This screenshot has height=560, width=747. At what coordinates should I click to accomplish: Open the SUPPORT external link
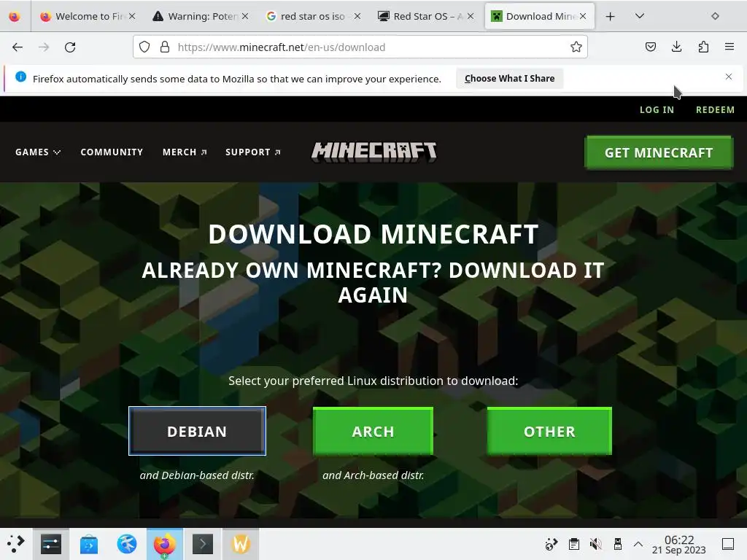(253, 152)
